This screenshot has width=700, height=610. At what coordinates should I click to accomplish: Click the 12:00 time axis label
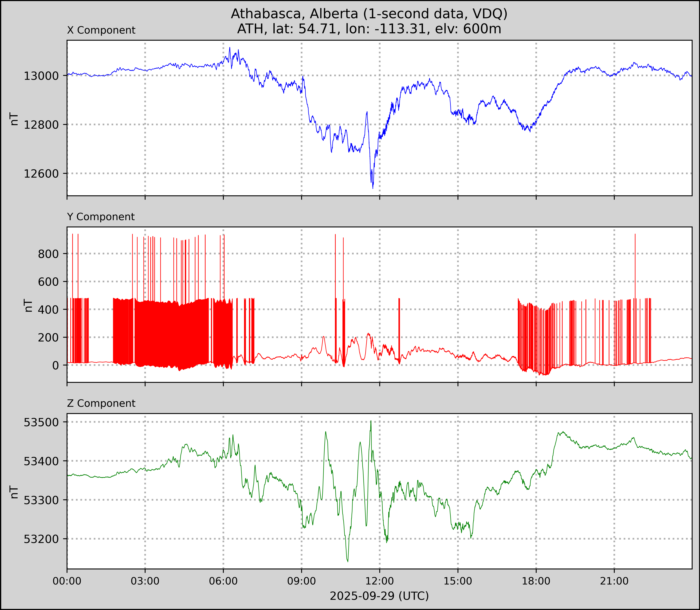point(380,581)
